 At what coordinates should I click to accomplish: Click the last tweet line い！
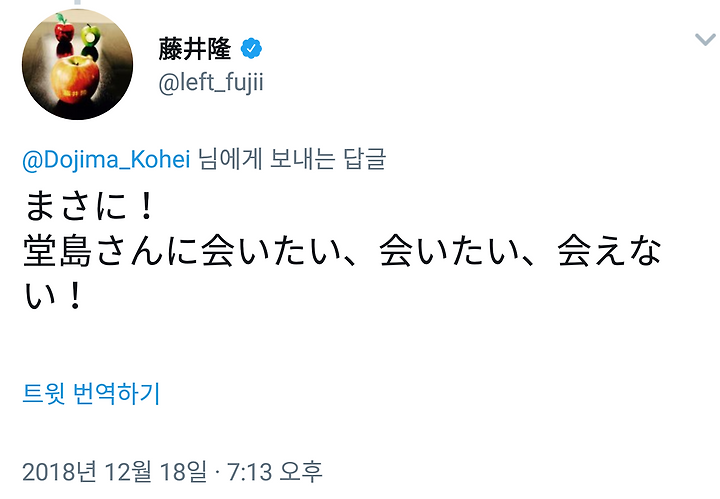point(53,296)
